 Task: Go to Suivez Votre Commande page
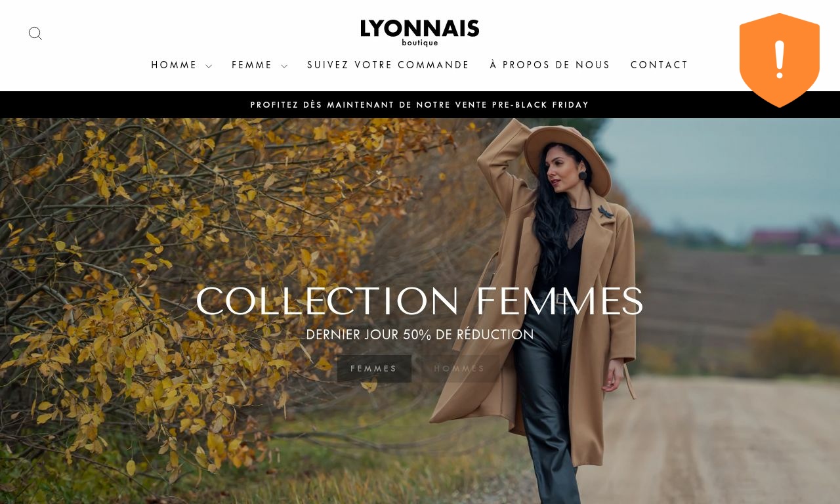click(388, 65)
